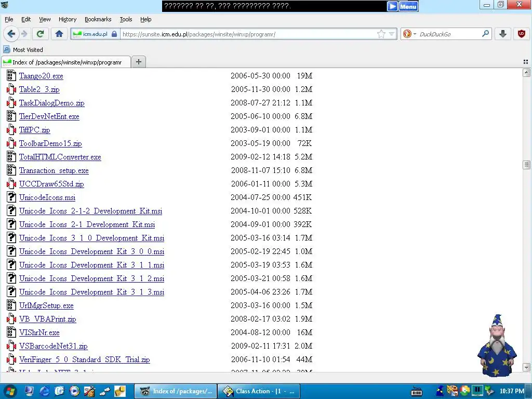Open the Most Visited bookmarks folder
Screen dimensions: 532x399
(23, 49)
